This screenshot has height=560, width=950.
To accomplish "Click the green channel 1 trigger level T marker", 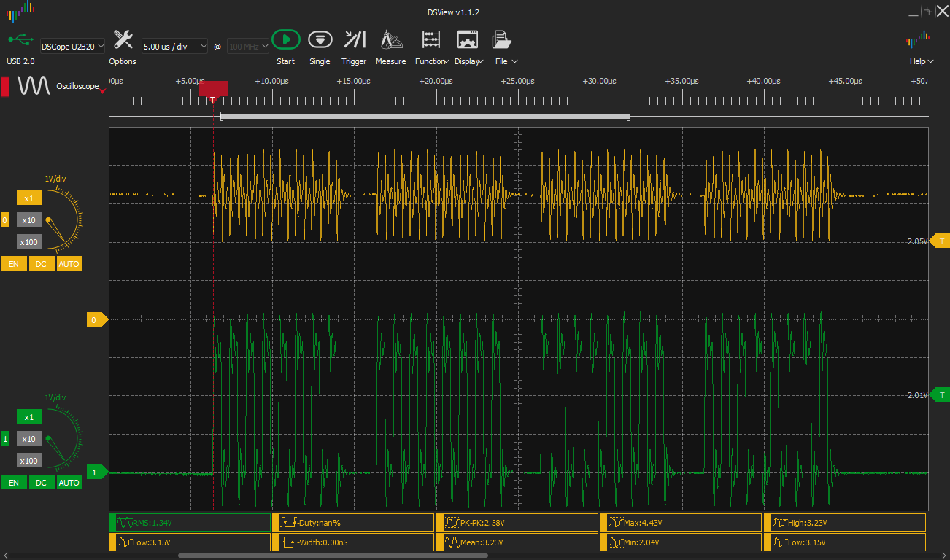I will click(x=941, y=395).
